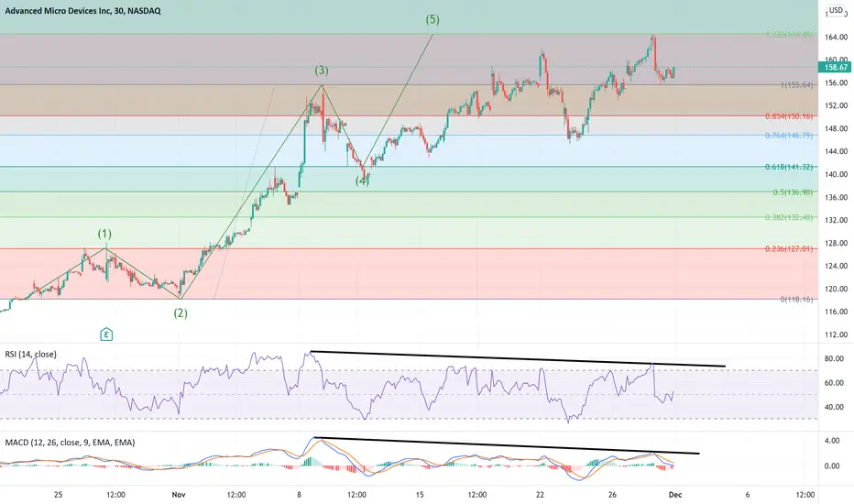This screenshot has height=504, width=854.
Task: Click the MACD divergence trend line
Action: click(x=507, y=445)
